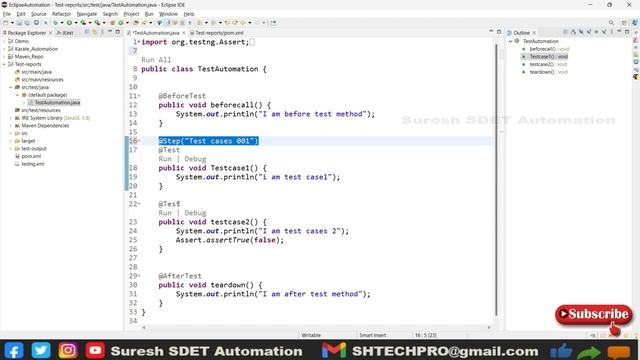Toggle Pin Editor at toolbar end
640x360 pixels.
click(x=273, y=23)
